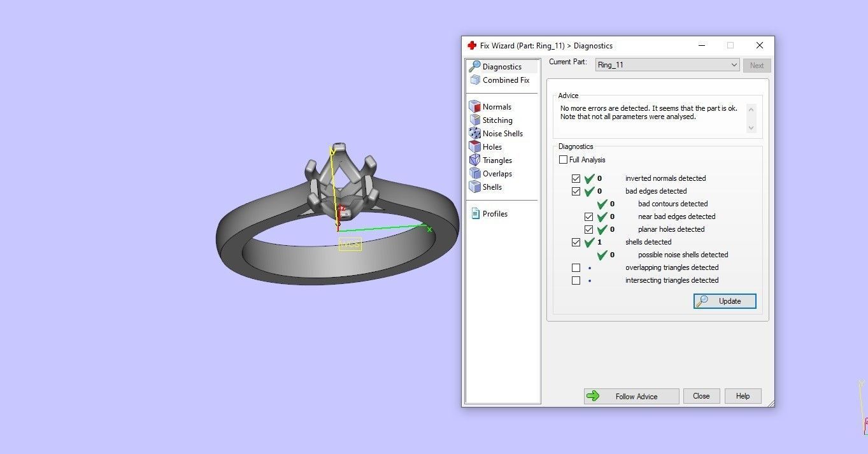868x454 pixels.
Task: Click the shells detected green checkmark
Action: click(x=589, y=242)
